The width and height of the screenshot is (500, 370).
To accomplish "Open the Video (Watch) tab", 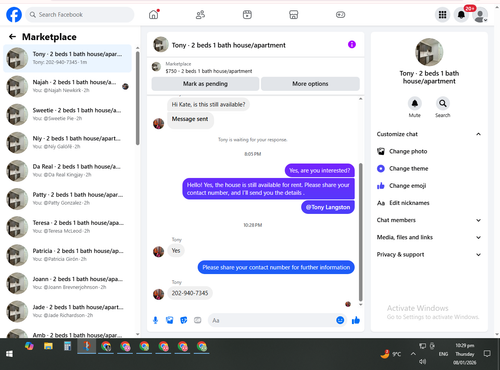I will click(x=247, y=15).
